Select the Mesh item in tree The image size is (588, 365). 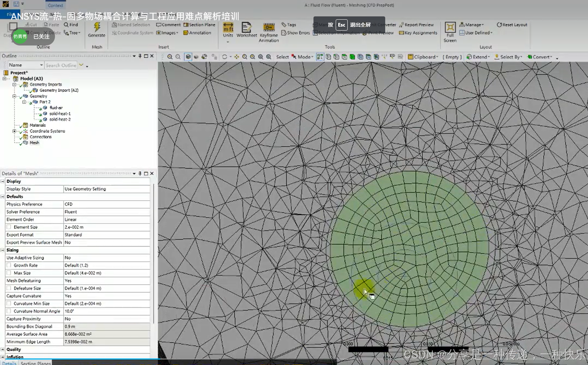coord(34,143)
